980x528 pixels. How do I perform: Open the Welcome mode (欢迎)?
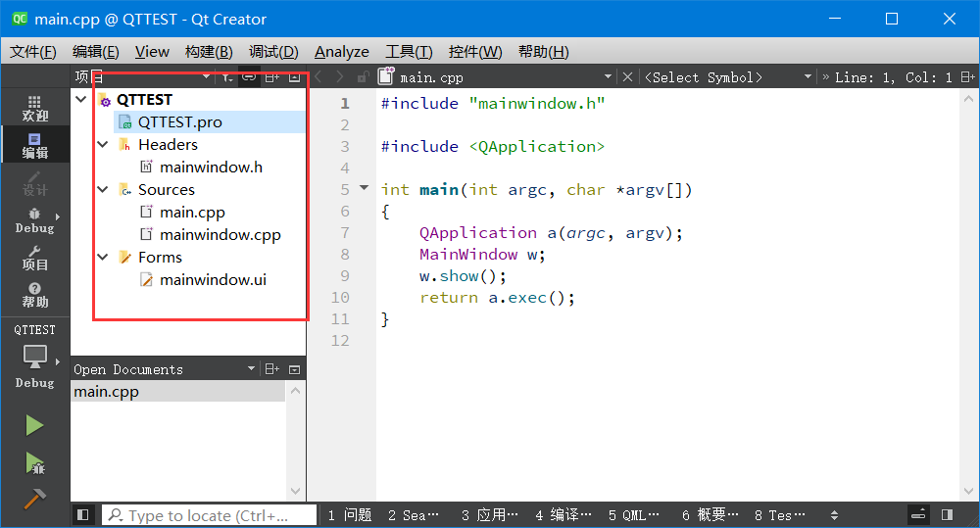[x=35, y=108]
